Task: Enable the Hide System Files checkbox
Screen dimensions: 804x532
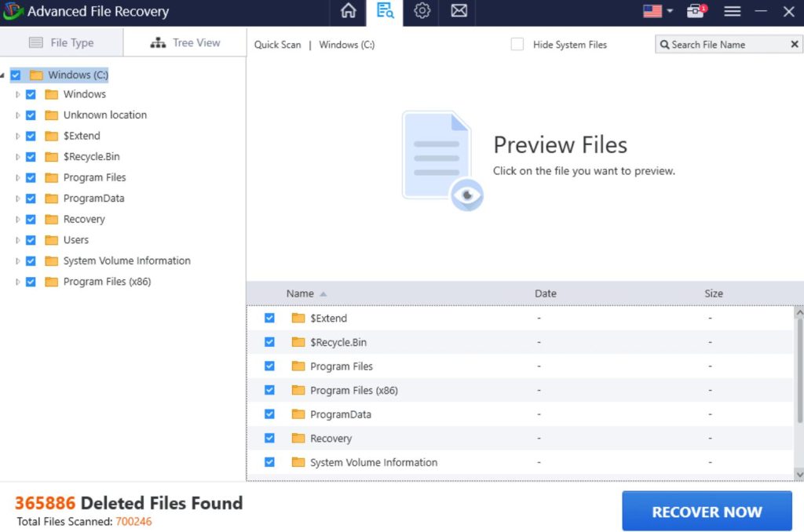Action: [x=517, y=45]
